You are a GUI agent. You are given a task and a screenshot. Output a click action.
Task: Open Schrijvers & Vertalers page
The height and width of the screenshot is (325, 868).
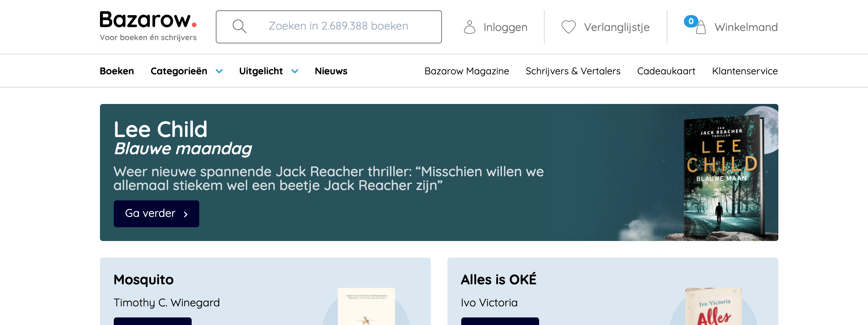(x=573, y=71)
